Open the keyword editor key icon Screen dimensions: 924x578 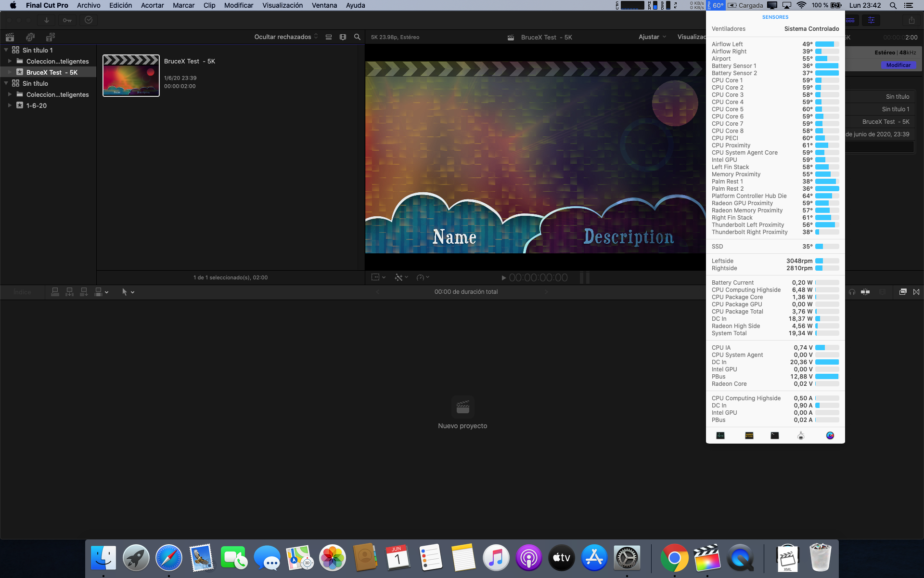pos(67,20)
